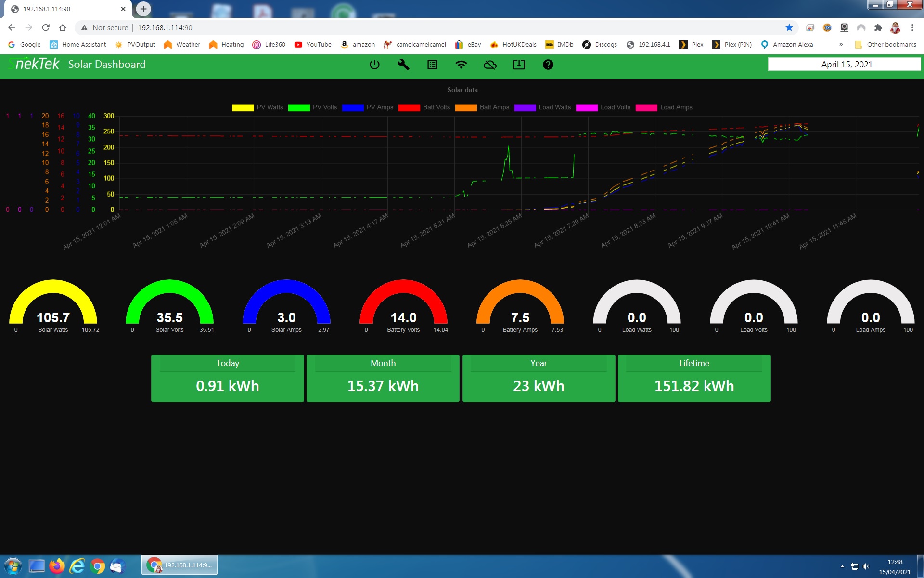924x578 pixels.
Task: Open the PVOutput bookmark
Action: (135, 44)
